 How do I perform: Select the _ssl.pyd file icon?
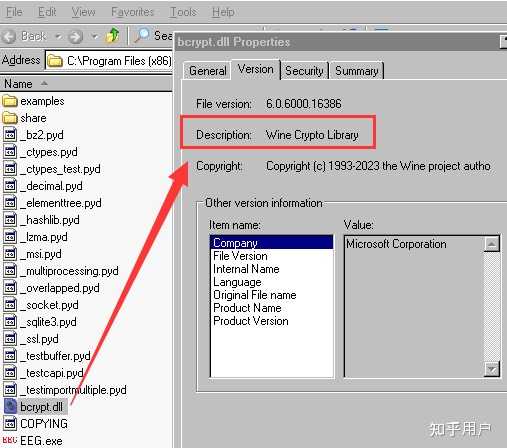[x=10, y=339]
